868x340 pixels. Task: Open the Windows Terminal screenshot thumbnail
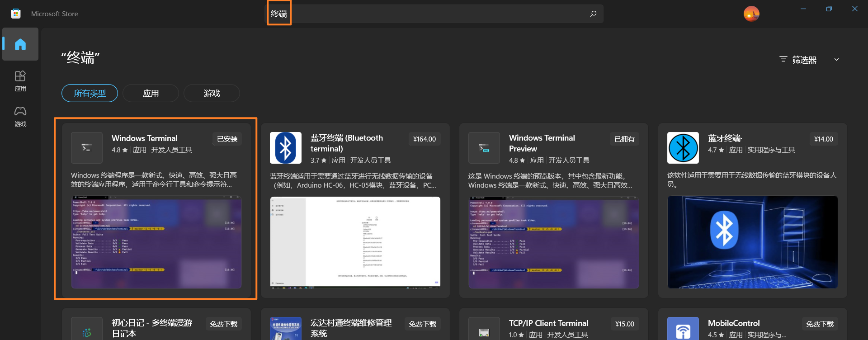point(156,242)
